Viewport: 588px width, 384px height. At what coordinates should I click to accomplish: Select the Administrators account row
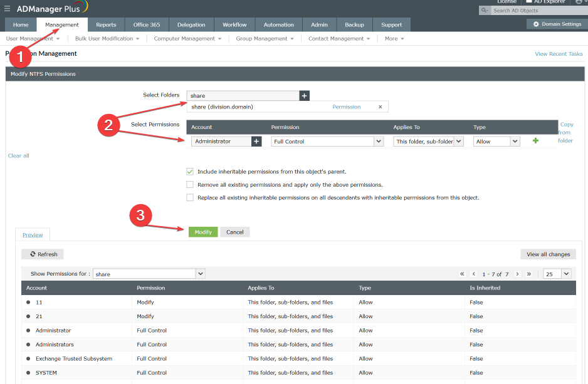click(298, 345)
